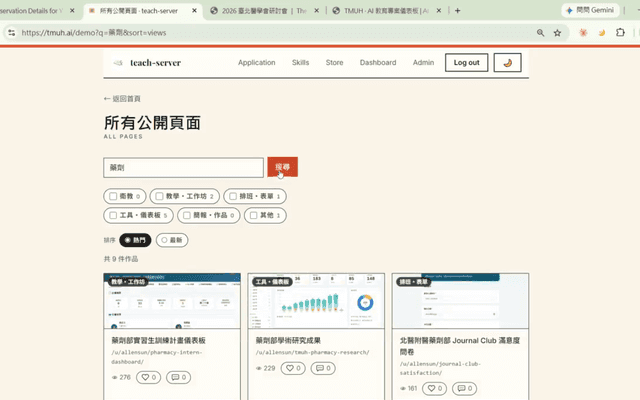Click the zoom magnifier icon in address bar
The width and height of the screenshot is (640, 400).
coord(540,33)
